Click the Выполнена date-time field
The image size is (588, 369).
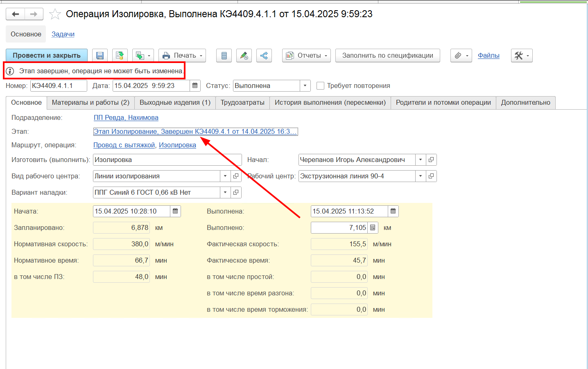click(349, 211)
